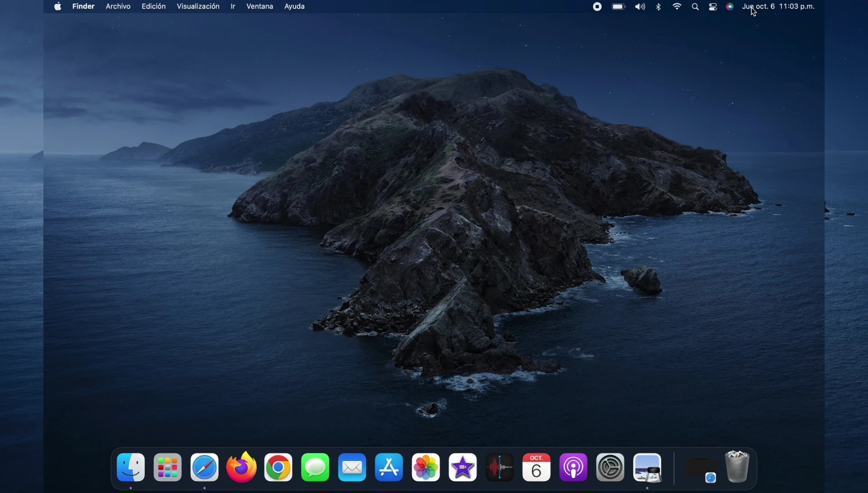Open Control Center in menu bar
Image resolution: width=868 pixels, height=493 pixels.
713,7
